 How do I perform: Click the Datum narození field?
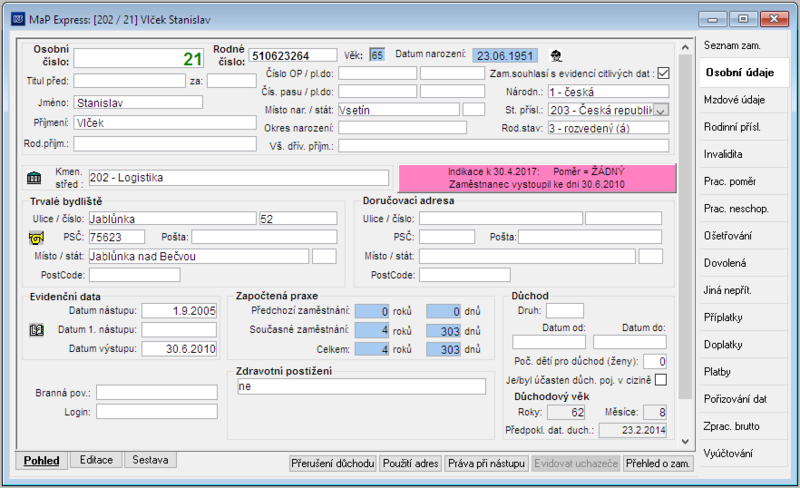tap(505, 56)
